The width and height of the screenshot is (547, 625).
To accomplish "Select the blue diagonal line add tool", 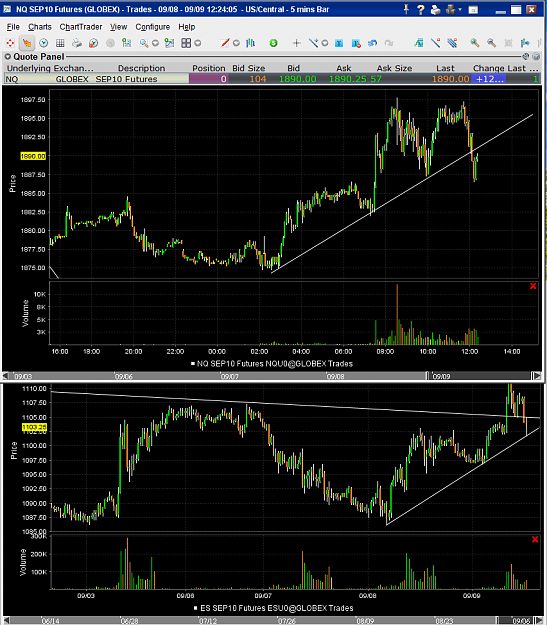I will 313,43.
